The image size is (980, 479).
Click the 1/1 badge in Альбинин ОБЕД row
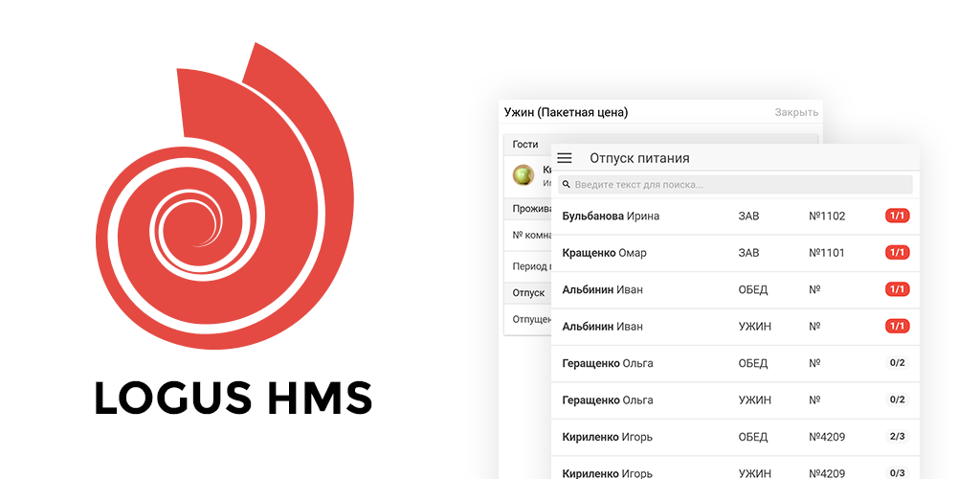coord(897,289)
